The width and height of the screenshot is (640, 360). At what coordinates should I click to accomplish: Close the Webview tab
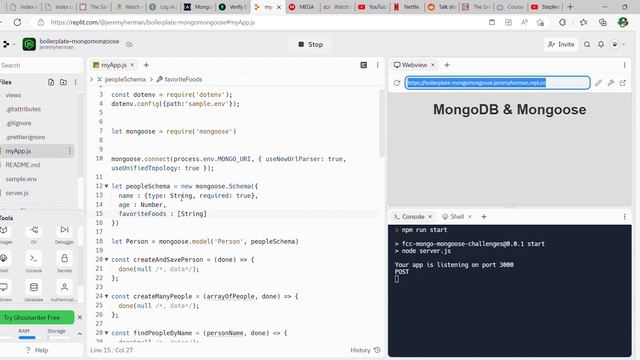[x=433, y=65]
